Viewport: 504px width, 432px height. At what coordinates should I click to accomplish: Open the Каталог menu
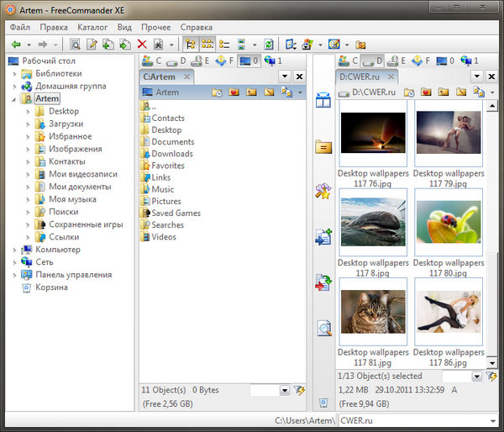pyautogui.click(x=92, y=27)
